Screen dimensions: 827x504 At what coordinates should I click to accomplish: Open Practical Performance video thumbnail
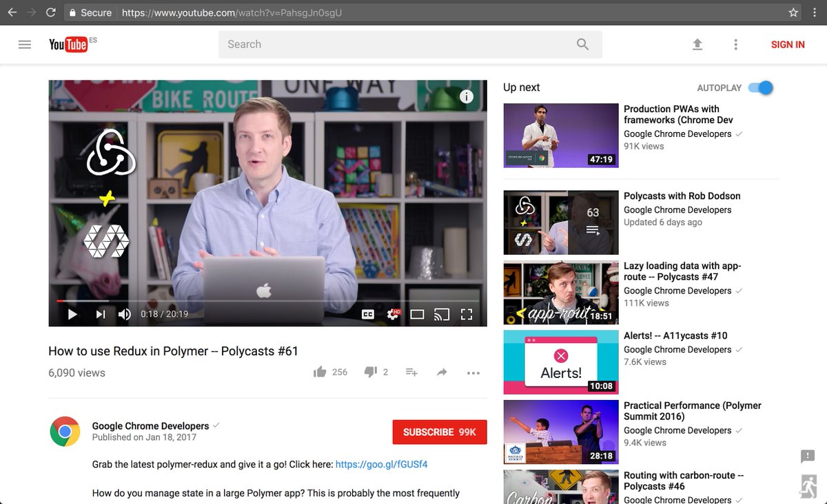point(561,432)
